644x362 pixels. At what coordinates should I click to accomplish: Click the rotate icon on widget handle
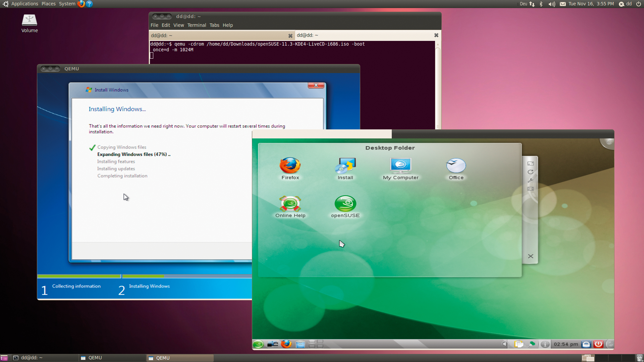[x=530, y=172]
